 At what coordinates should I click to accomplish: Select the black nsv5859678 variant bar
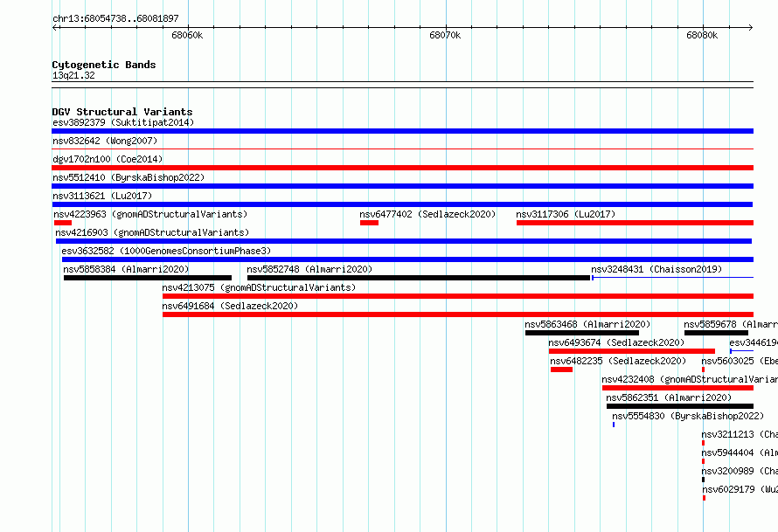point(716,333)
